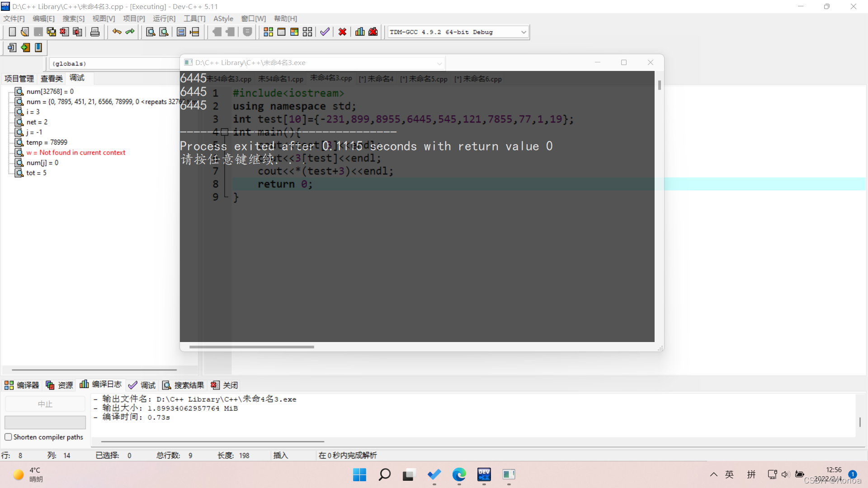Click the Redo arrow icon
This screenshot has height=488, width=868.
coord(130,32)
